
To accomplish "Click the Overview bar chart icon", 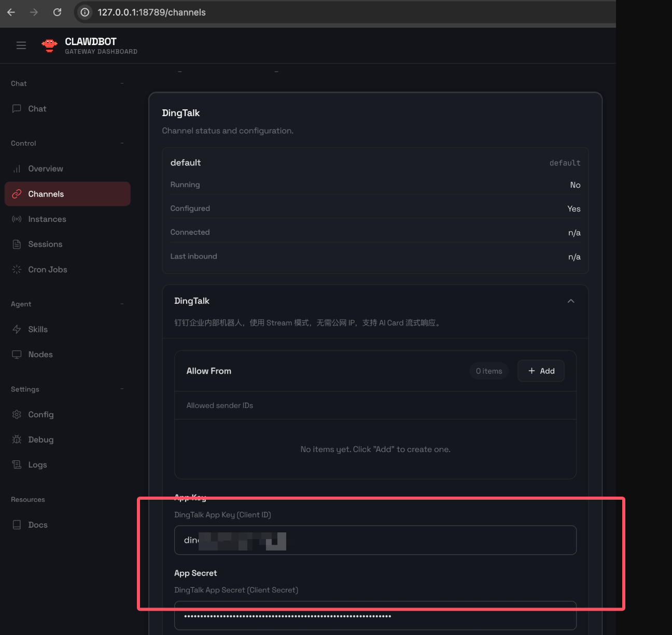I will click(17, 168).
